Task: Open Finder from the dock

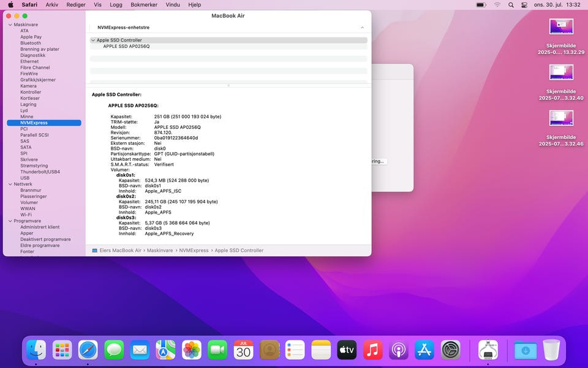Action: point(36,350)
